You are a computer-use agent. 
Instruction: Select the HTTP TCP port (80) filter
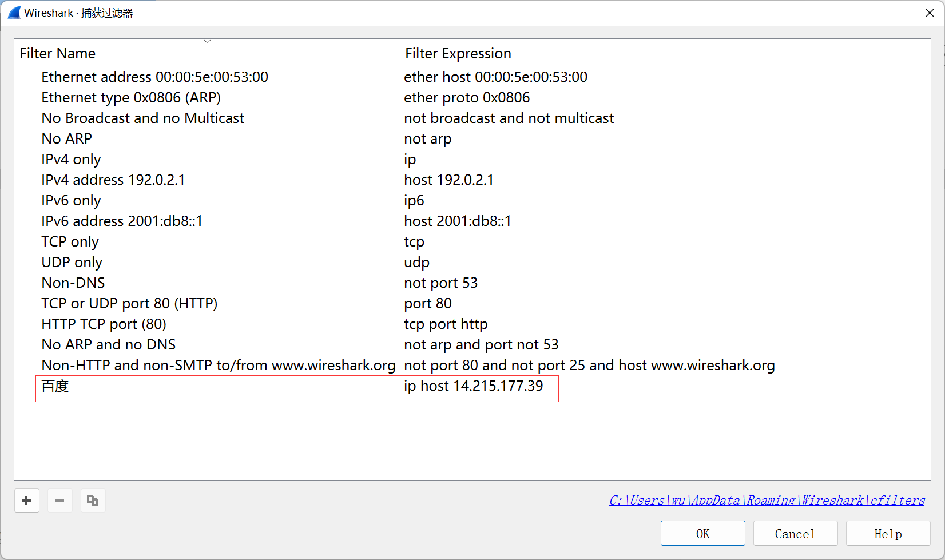(104, 324)
